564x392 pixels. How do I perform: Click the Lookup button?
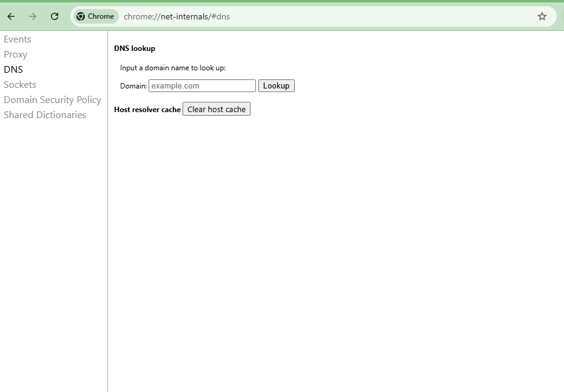pyautogui.click(x=277, y=86)
